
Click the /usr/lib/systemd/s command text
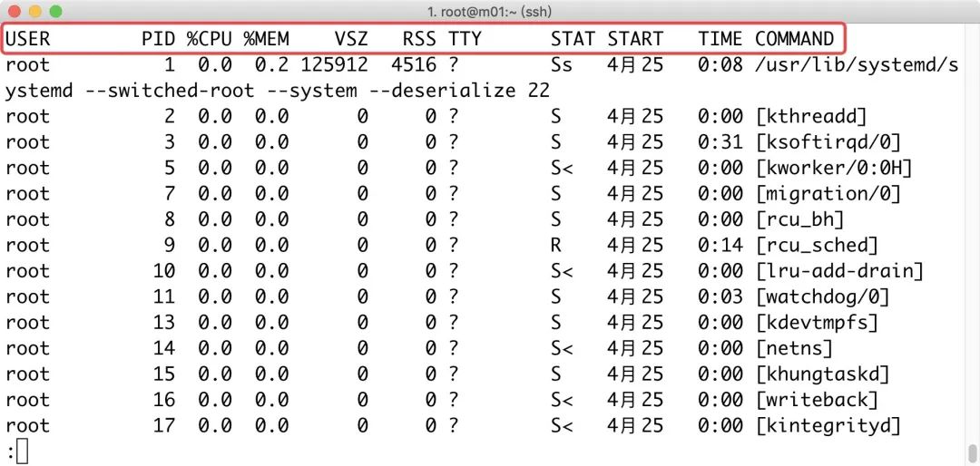tap(857, 64)
